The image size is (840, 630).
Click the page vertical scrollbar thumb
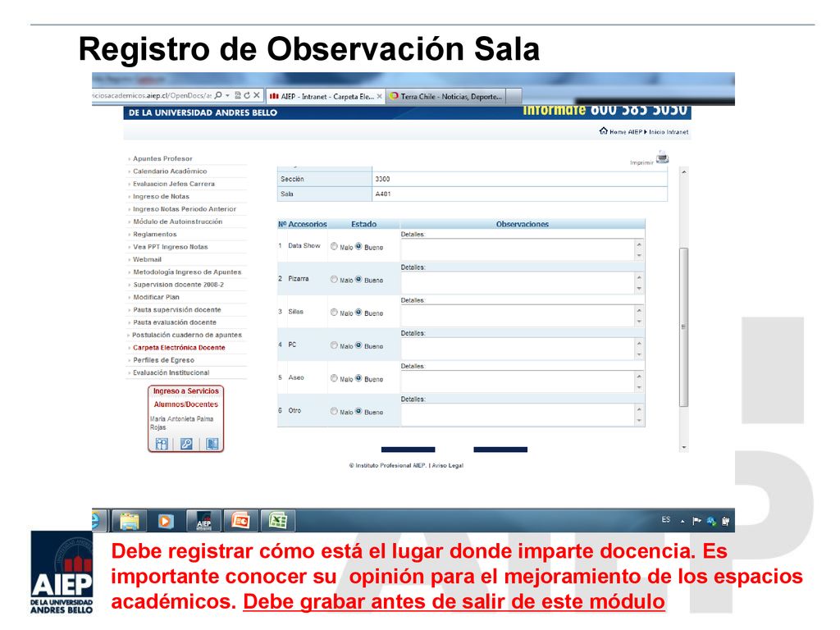coord(683,326)
